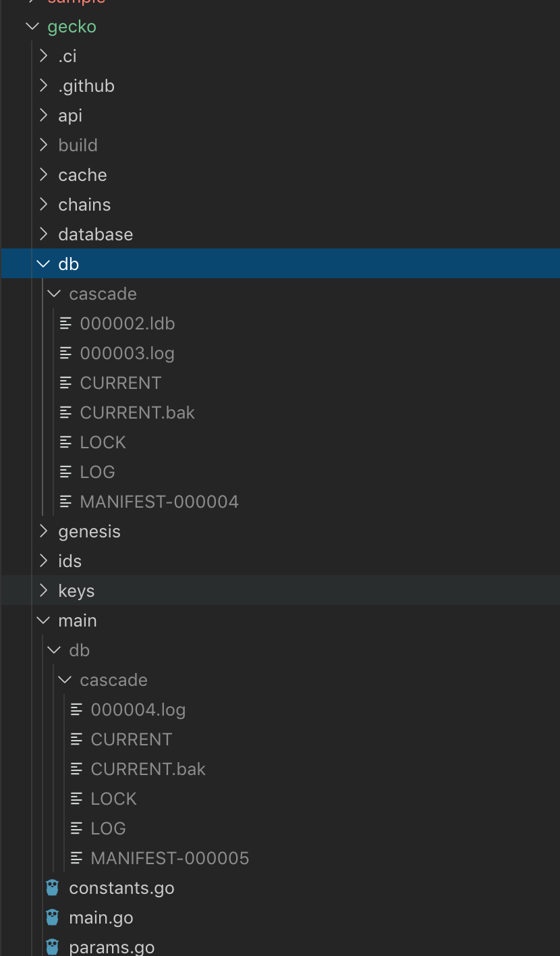Collapse the cascade folder under db
560x956 pixels.
pyautogui.click(x=54, y=293)
